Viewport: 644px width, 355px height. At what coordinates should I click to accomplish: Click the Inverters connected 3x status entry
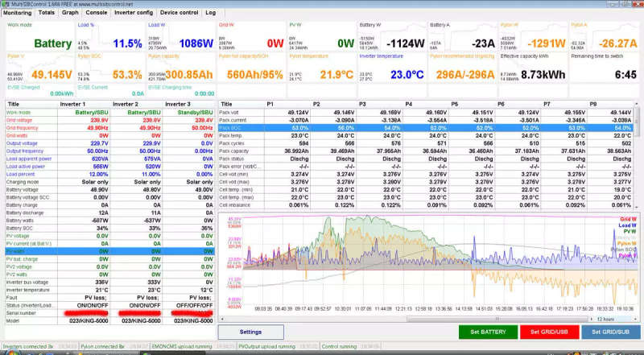point(28,347)
